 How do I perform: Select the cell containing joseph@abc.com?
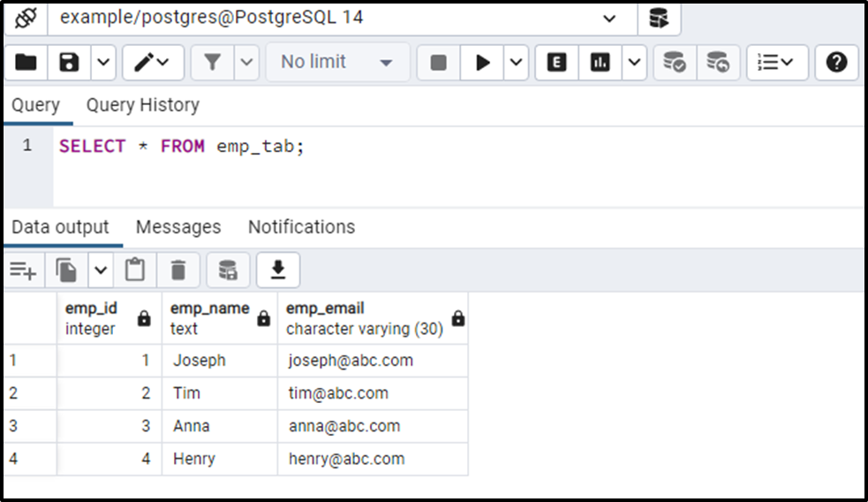tap(373, 361)
